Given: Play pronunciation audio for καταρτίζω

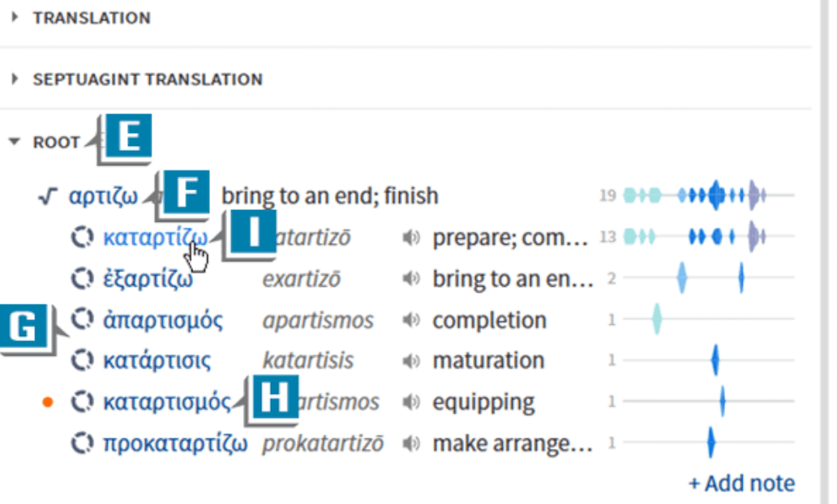Looking at the screenshot, I should point(411,237).
